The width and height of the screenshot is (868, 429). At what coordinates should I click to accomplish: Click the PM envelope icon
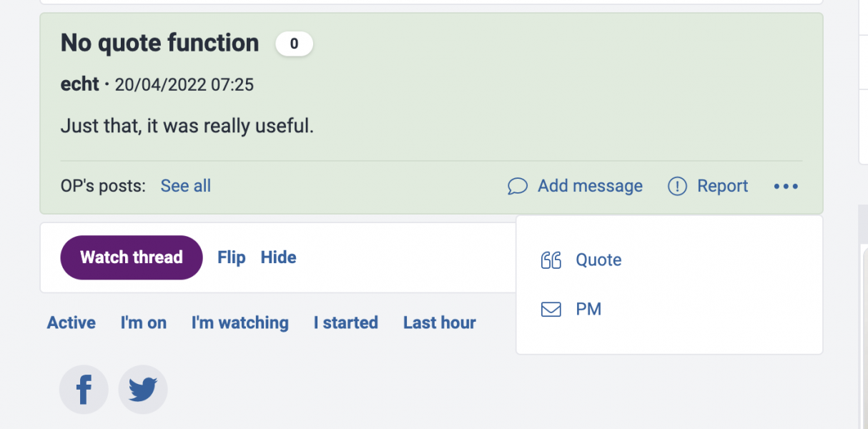[551, 309]
